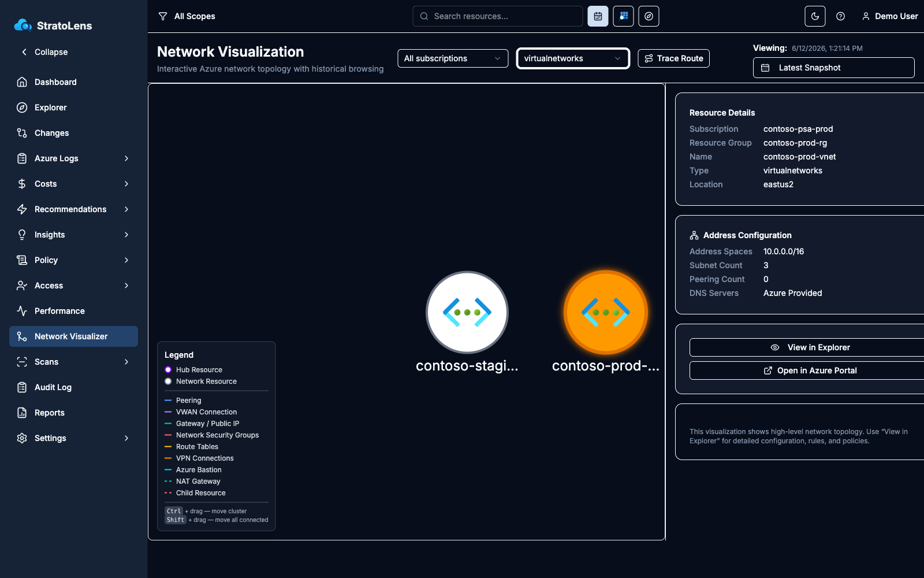Open the Latest Snapshot selector
The image size is (924, 578).
(833, 68)
